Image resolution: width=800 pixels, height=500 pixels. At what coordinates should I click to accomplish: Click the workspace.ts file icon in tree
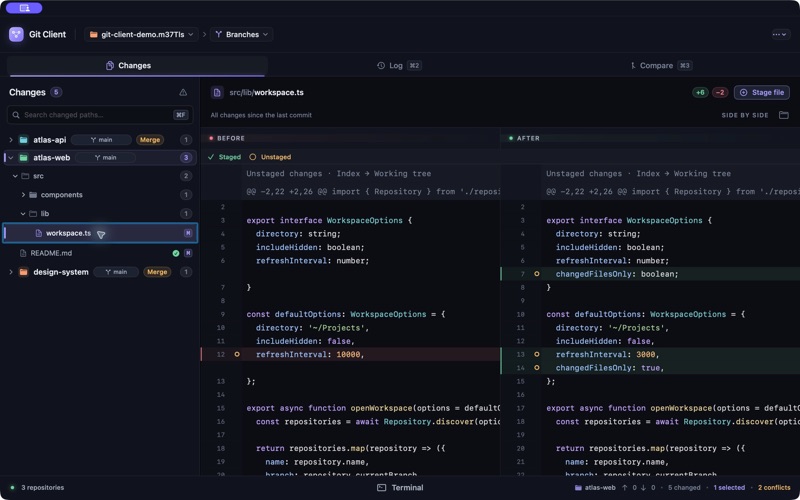point(39,233)
